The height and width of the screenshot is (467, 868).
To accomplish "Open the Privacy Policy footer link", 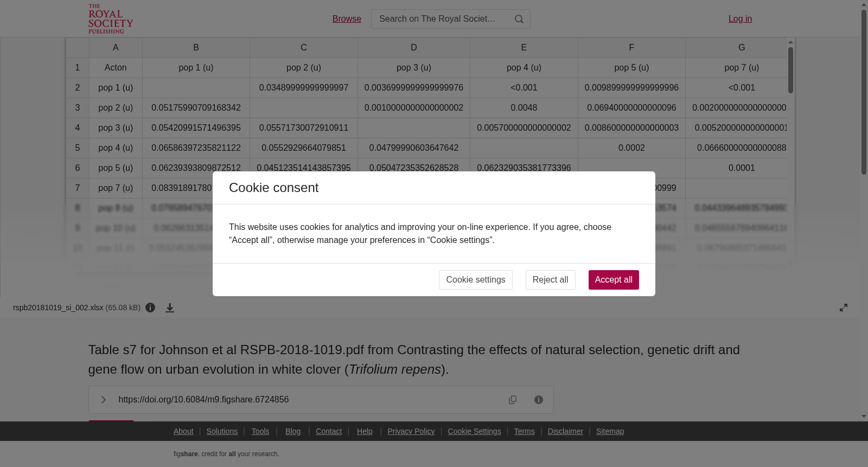I will 411,431.
